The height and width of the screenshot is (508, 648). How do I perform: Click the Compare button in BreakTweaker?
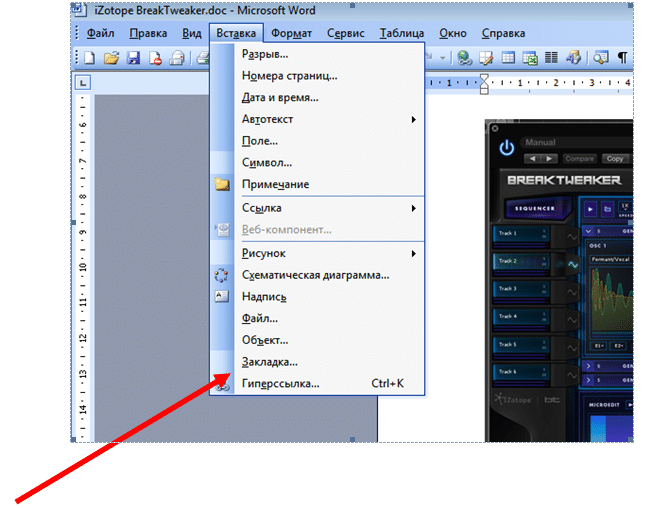coord(579,159)
